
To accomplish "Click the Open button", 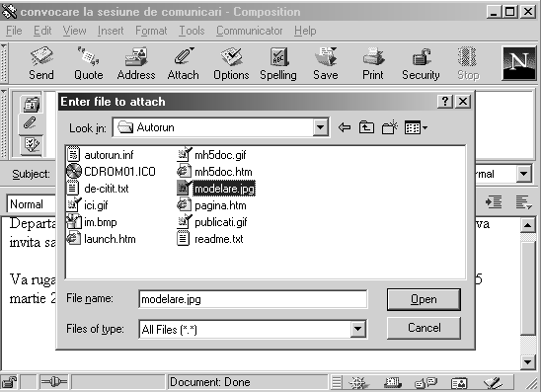I will point(424,299).
